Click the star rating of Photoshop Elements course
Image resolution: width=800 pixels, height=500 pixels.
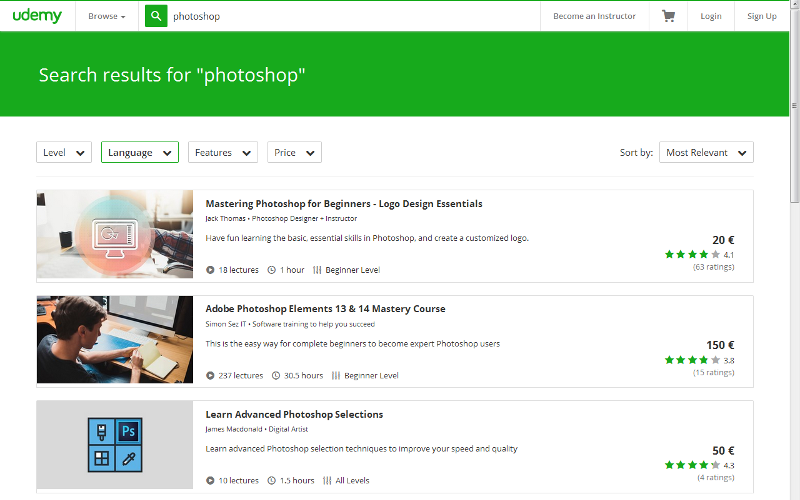pos(692,360)
